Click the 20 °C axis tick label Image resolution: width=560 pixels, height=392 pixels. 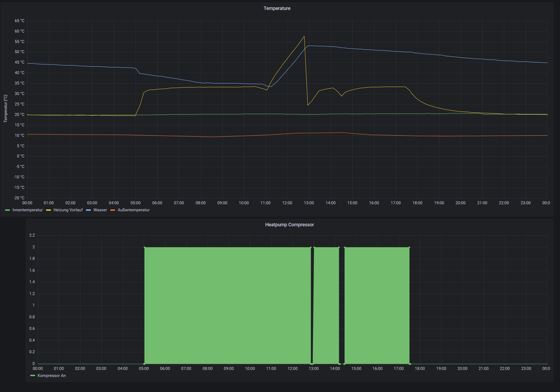[x=20, y=115]
